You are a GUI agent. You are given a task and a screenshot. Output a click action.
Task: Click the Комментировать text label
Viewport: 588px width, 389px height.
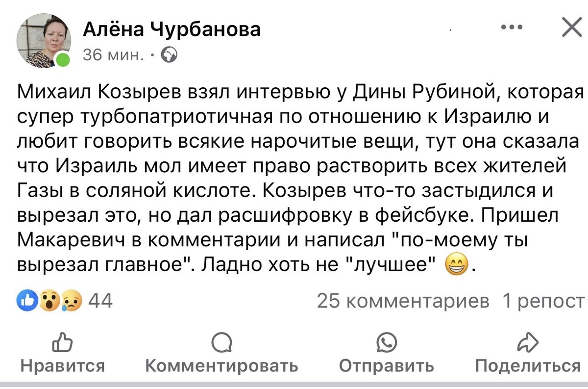[221, 366]
